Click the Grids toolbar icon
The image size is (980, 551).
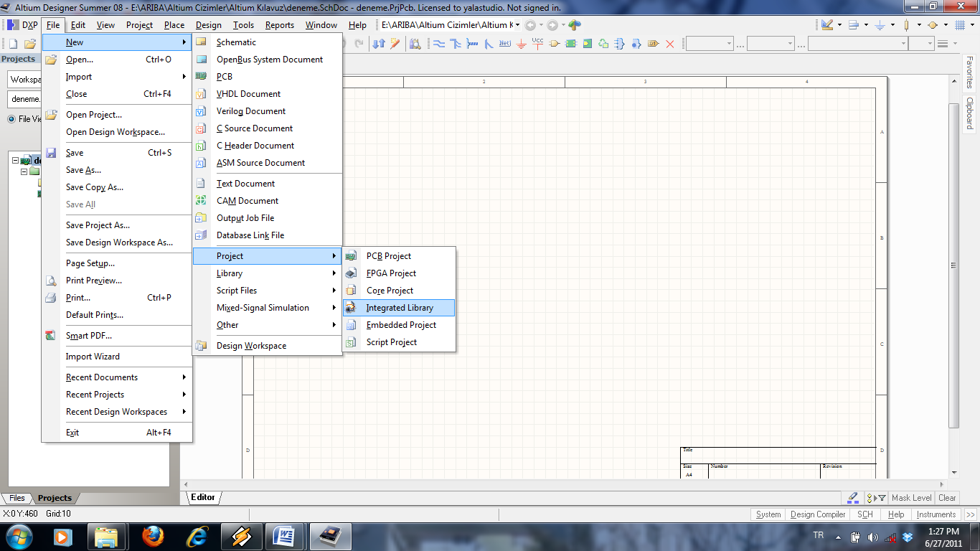click(x=960, y=25)
